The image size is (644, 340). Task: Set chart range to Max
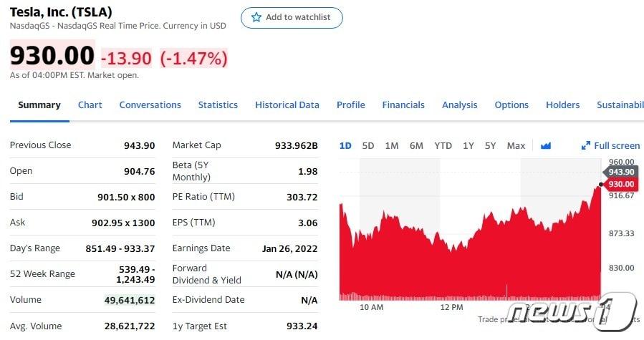coord(516,146)
